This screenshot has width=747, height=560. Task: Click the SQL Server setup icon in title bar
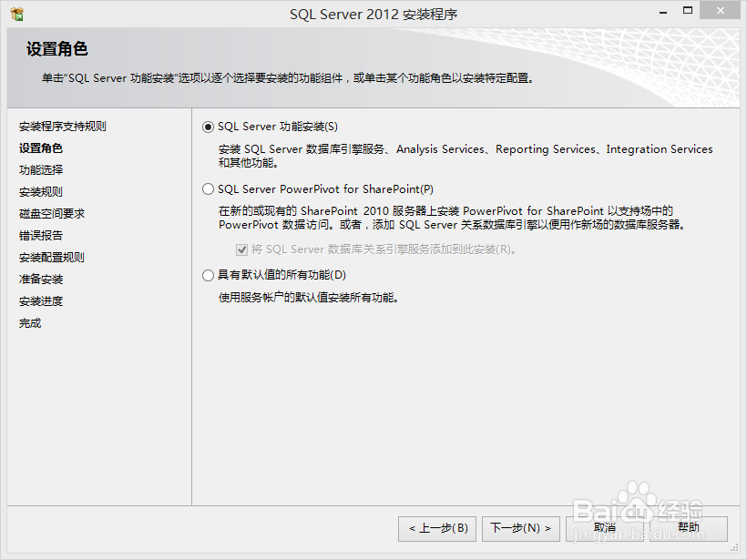(17, 15)
